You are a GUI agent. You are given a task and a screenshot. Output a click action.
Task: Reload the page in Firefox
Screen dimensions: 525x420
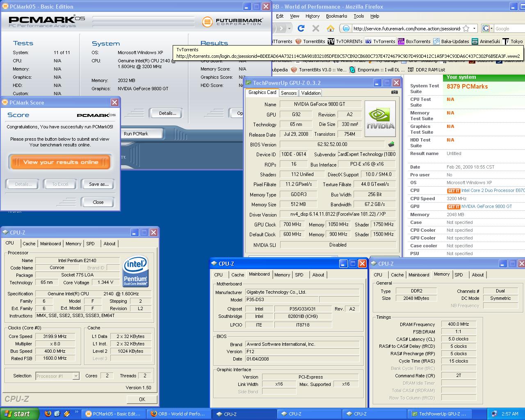(x=301, y=28)
